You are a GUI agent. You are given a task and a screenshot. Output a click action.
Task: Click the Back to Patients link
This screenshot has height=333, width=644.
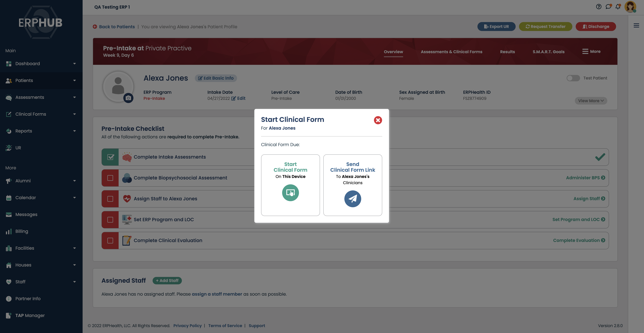116,27
